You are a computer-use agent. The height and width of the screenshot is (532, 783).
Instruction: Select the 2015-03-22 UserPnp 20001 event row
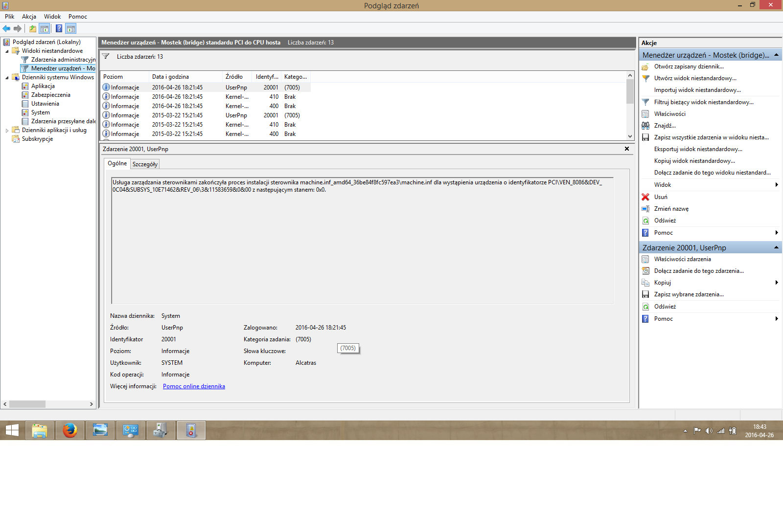pos(206,115)
